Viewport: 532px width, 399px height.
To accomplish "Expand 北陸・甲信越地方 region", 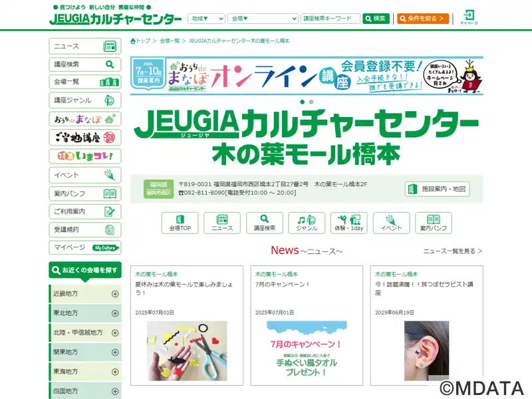I will point(85,333).
